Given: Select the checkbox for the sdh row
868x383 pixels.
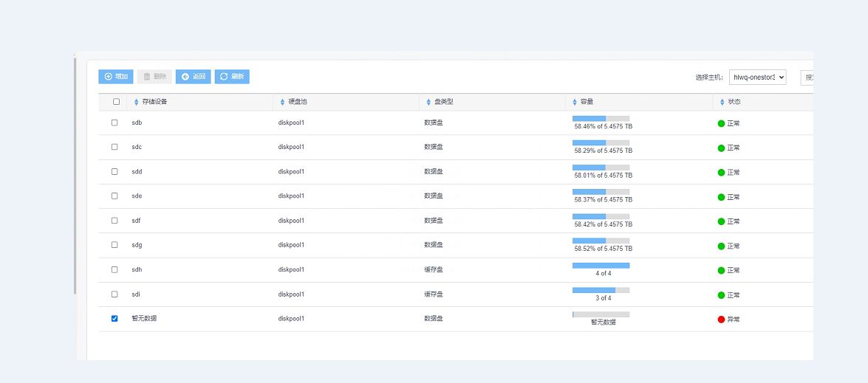Looking at the screenshot, I should 115,269.
